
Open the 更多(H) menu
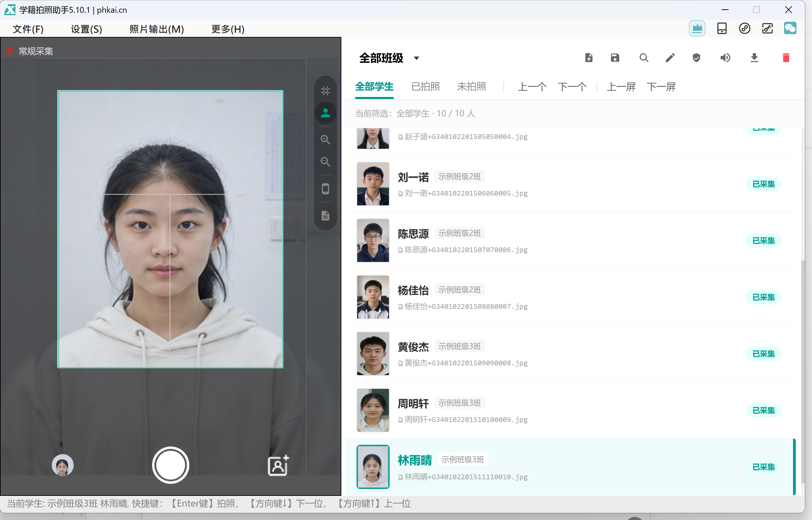click(x=228, y=29)
